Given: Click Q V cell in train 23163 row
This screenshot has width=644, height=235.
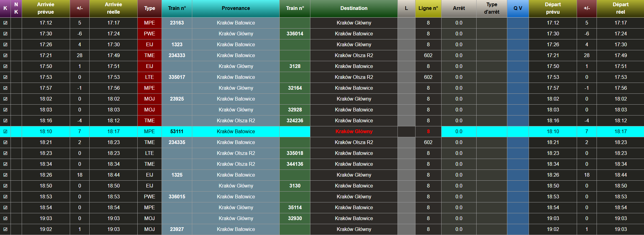Looking at the screenshot, I should [518, 23].
